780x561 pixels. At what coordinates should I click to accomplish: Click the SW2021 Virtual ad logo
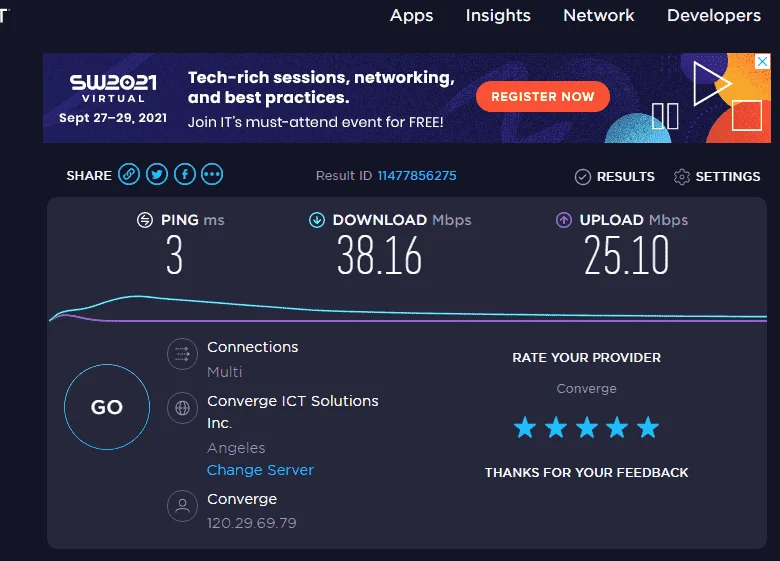click(x=113, y=89)
